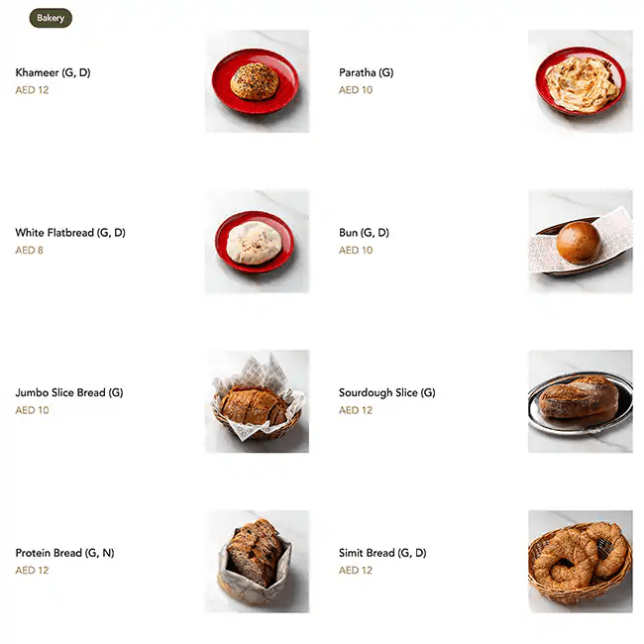
Task: Select the Bun (G, D) title
Action: (x=364, y=233)
